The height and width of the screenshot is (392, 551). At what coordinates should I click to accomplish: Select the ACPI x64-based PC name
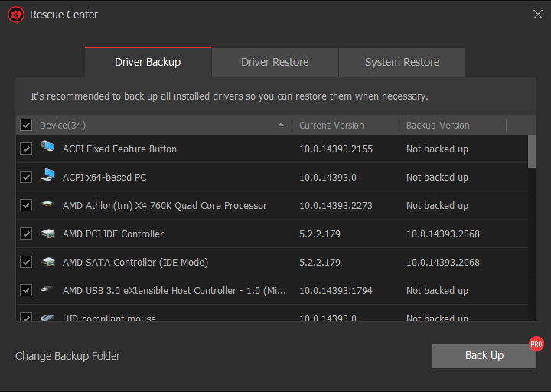point(104,177)
